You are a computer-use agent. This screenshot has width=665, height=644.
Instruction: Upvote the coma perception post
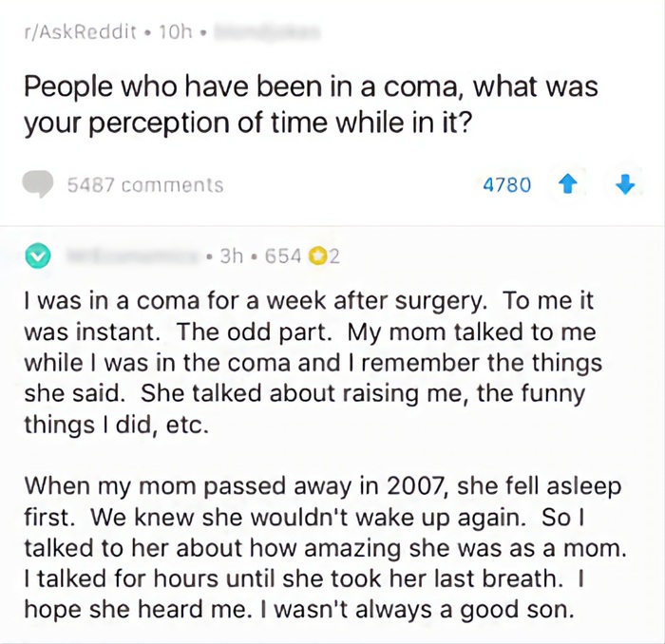point(567,185)
